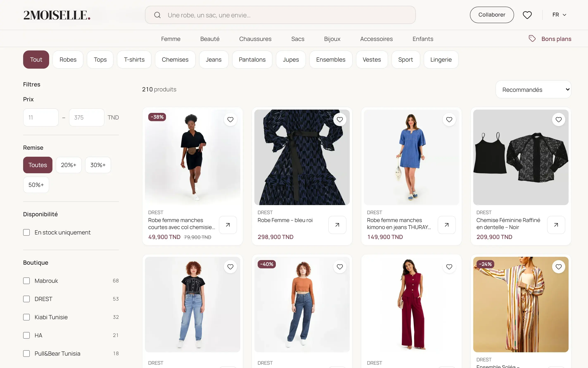
Task: Check En stock uniquement
Action: (26, 232)
